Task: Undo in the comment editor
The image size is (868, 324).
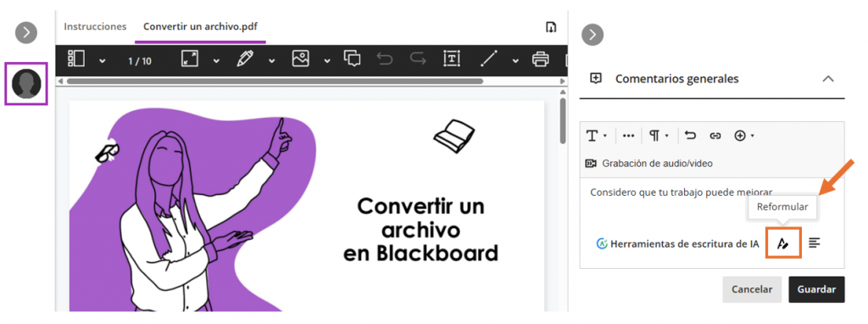Action: [690, 136]
